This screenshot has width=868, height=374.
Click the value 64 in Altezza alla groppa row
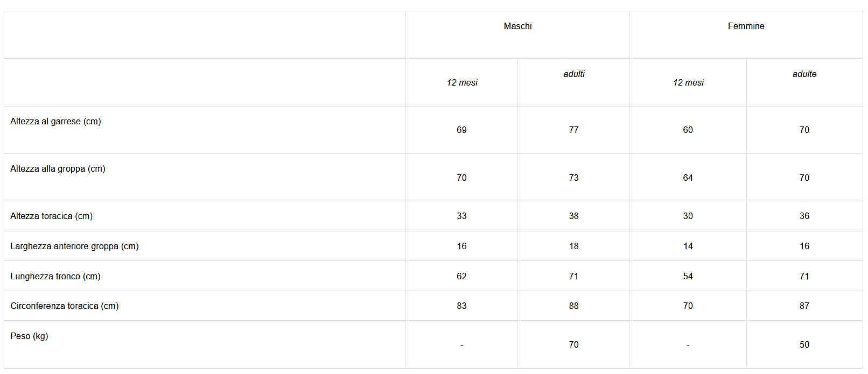pos(688,178)
